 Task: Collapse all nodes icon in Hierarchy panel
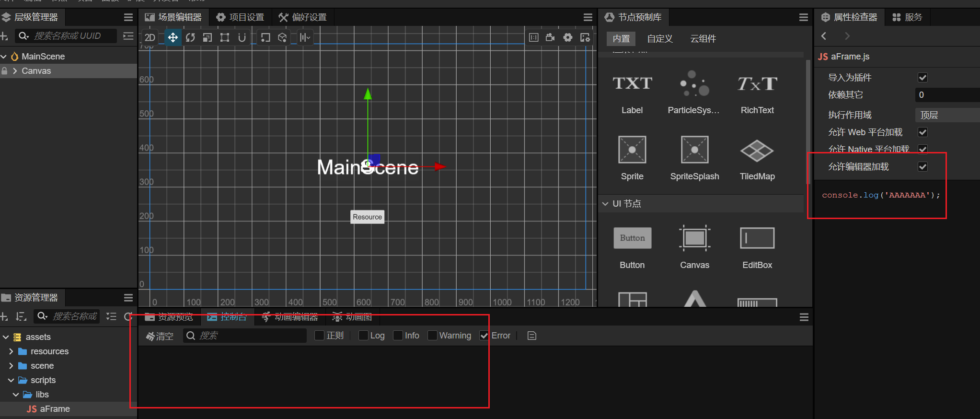click(x=128, y=36)
